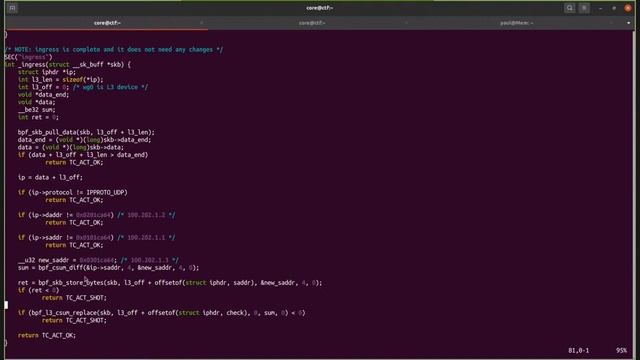Click the 'int l3_len = sizeof(*ip);' line

click(x=60, y=80)
